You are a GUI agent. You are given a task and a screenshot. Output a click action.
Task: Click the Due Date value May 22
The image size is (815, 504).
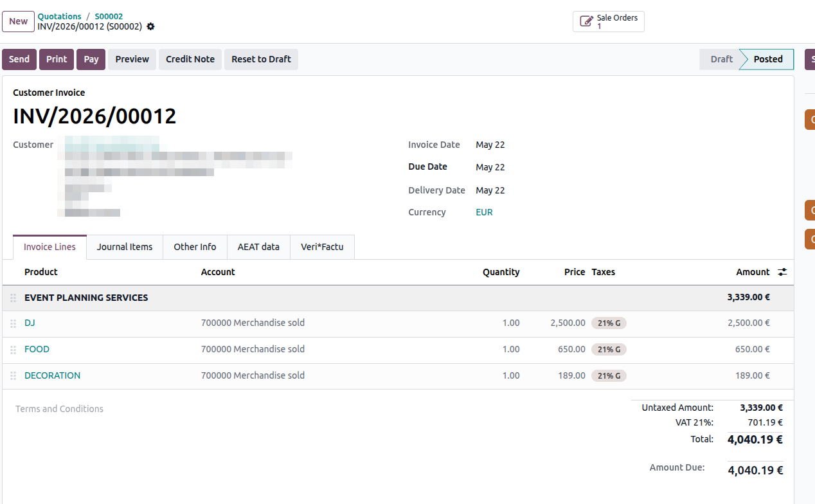(x=490, y=167)
